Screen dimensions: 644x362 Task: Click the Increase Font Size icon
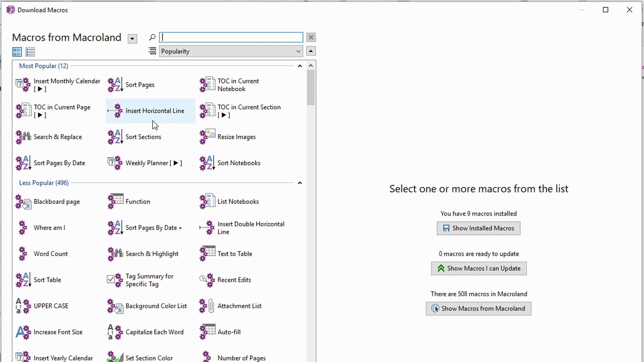(23, 332)
